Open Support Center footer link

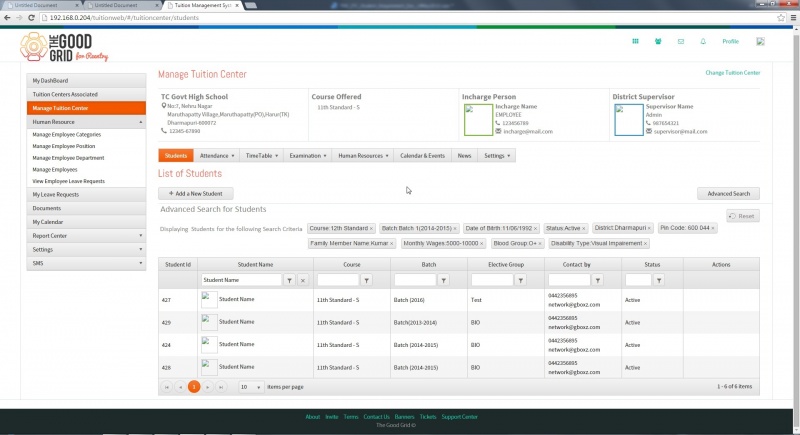coord(460,417)
